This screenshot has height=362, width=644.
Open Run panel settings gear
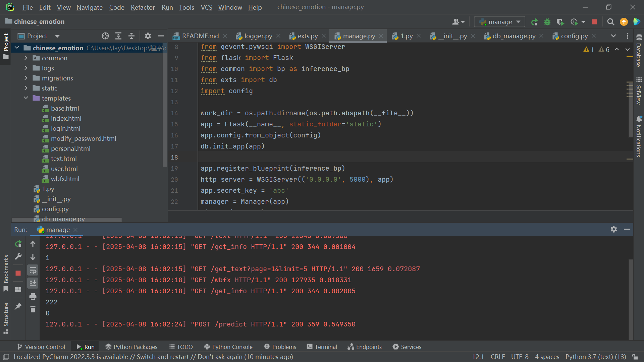coord(614,230)
